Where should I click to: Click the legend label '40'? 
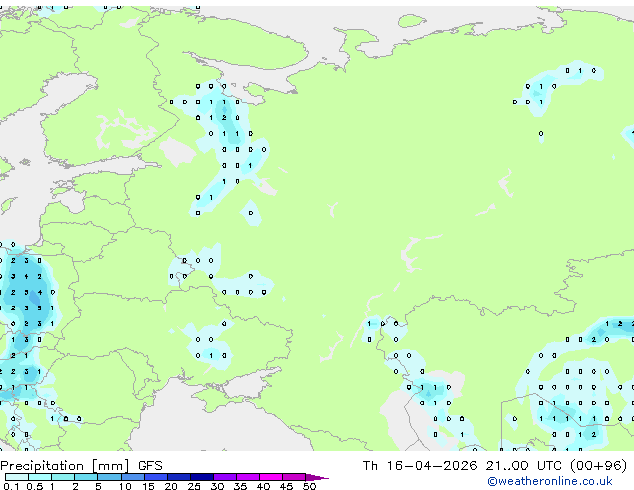[x=263, y=486]
